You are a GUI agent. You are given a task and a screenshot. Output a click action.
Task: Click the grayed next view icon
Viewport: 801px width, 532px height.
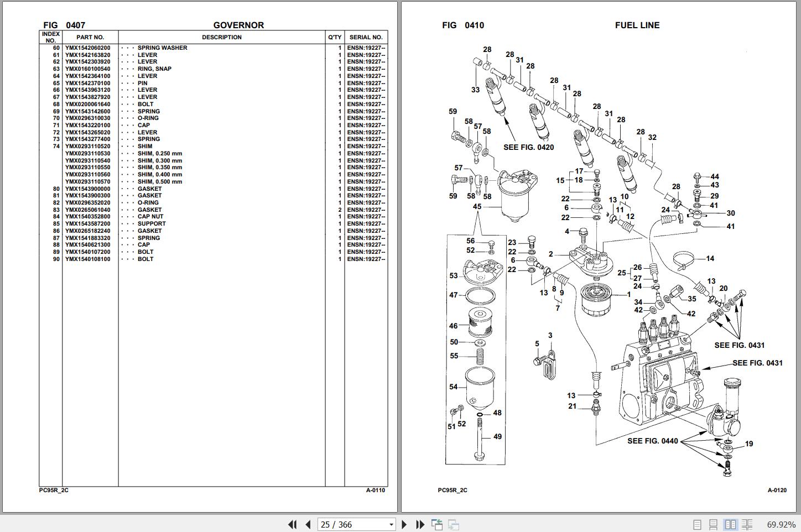coord(454,524)
